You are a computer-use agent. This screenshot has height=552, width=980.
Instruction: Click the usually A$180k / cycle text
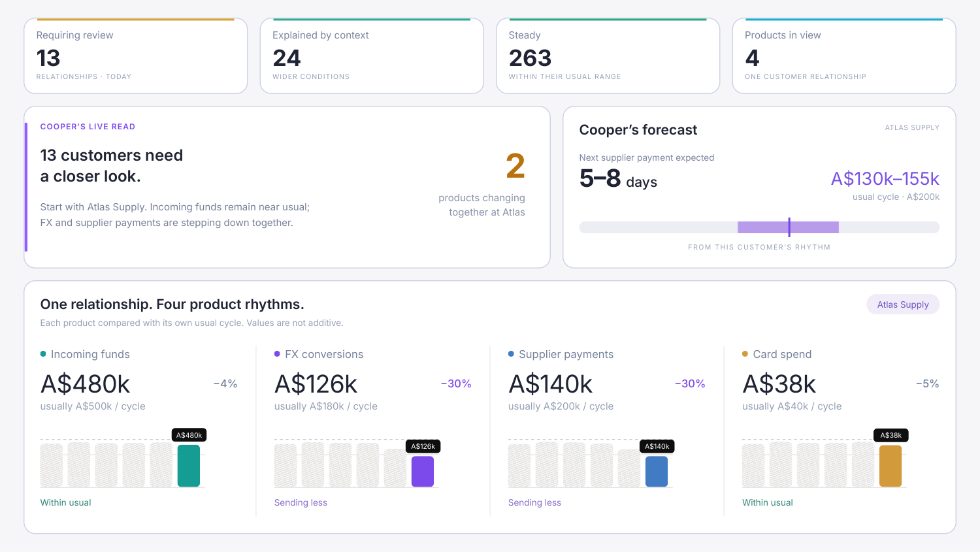pos(326,406)
